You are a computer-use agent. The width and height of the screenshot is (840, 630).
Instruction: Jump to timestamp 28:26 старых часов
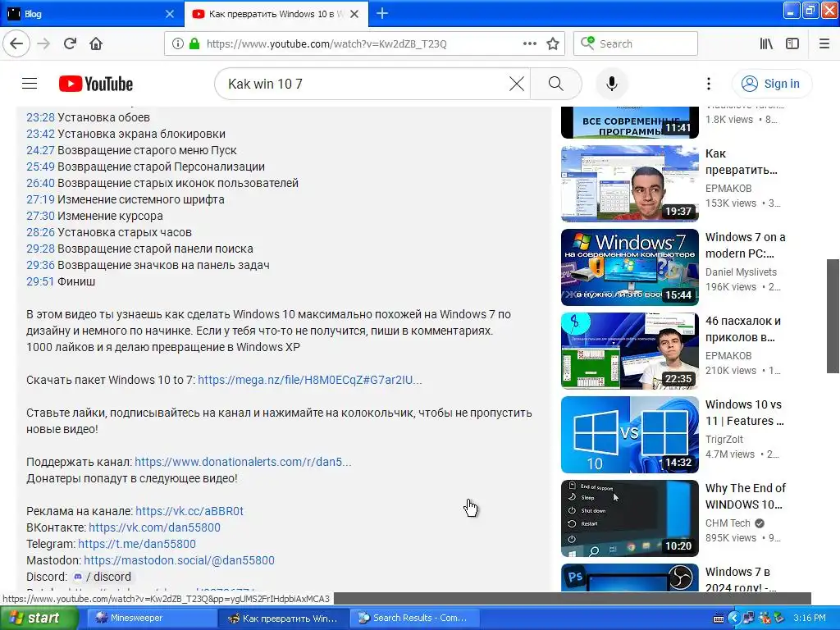coord(41,232)
